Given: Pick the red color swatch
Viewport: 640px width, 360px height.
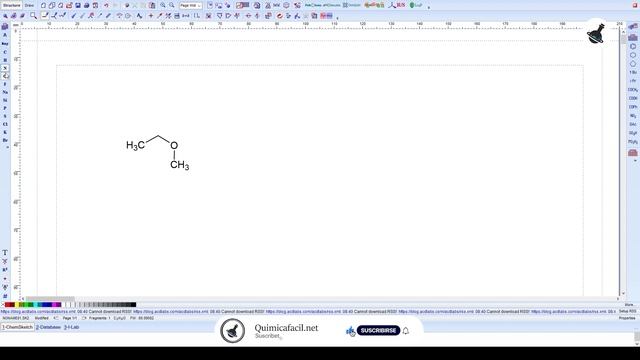Looking at the screenshot, I should [7, 305].
